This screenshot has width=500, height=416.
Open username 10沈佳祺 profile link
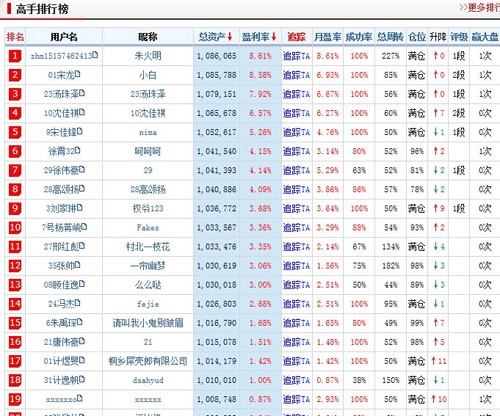click(62, 113)
